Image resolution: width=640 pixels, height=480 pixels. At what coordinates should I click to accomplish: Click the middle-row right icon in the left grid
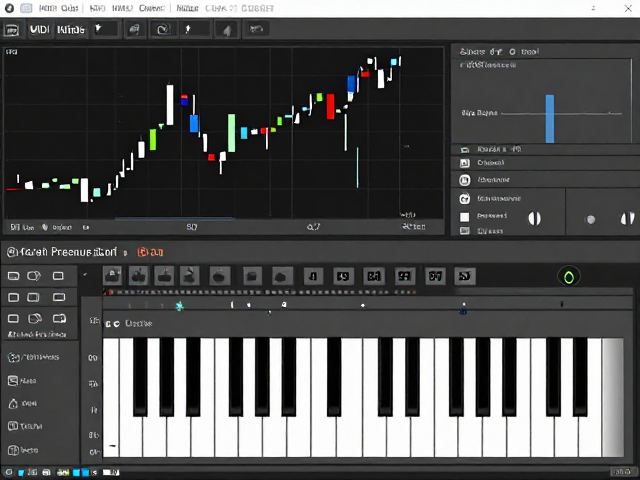[59, 297]
